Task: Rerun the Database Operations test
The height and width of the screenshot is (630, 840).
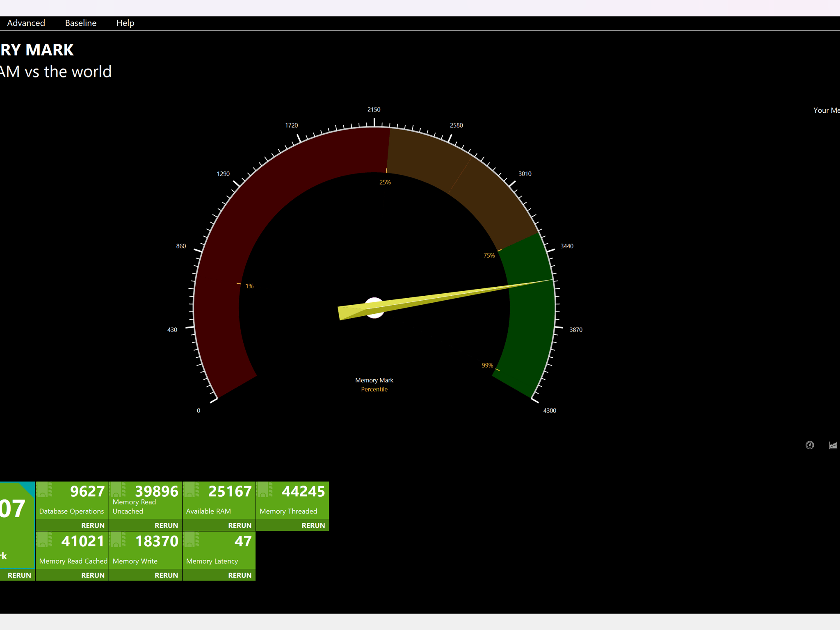Action: (93, 525)
